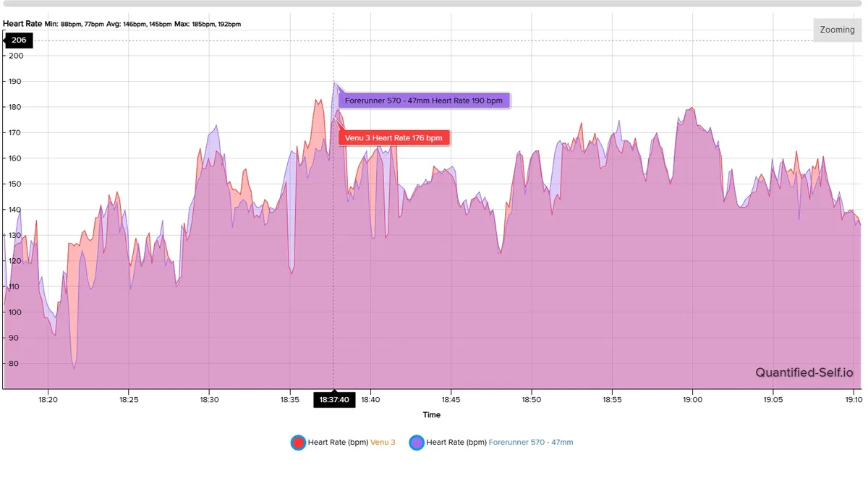Click the horizontal scrollbar above the chart

click(434, 4)
